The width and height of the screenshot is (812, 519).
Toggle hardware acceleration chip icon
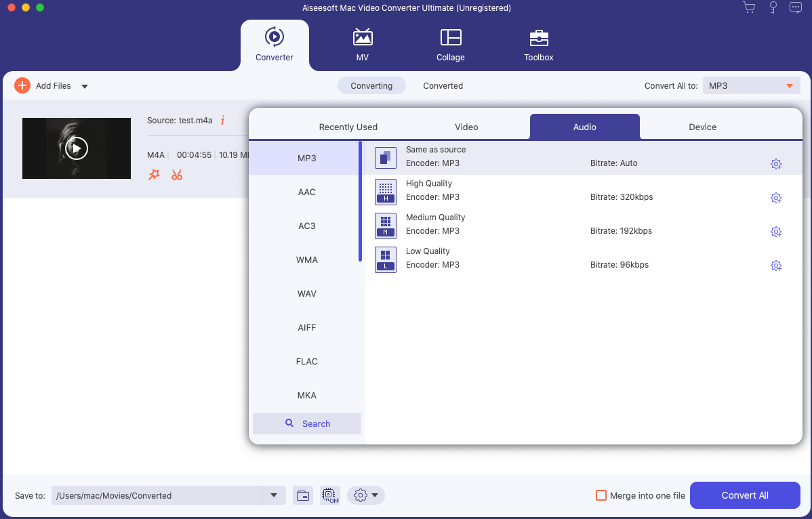coord(330,495)
